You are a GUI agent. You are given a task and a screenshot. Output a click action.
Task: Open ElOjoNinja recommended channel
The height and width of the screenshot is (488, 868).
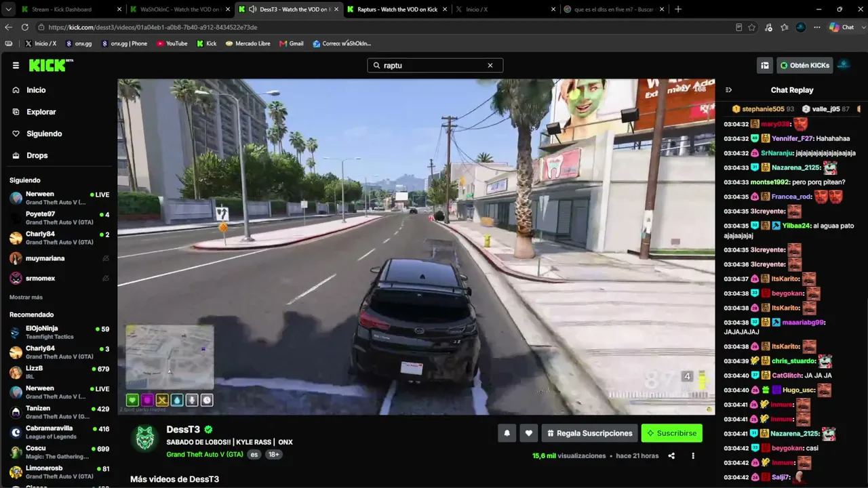59,332
